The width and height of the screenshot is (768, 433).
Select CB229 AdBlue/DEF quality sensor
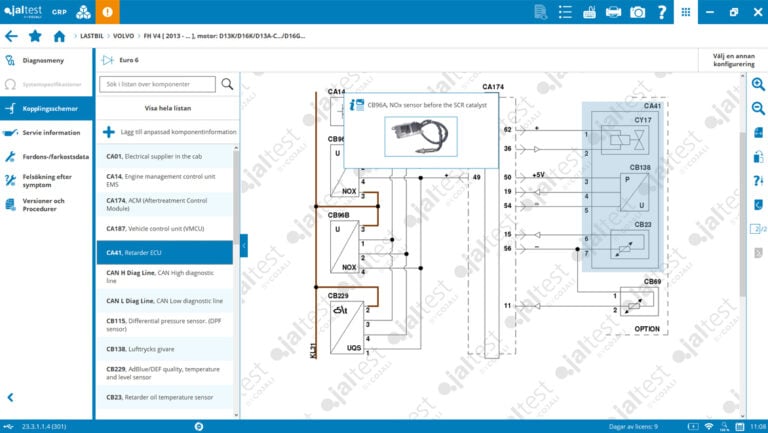pos(165,373)
